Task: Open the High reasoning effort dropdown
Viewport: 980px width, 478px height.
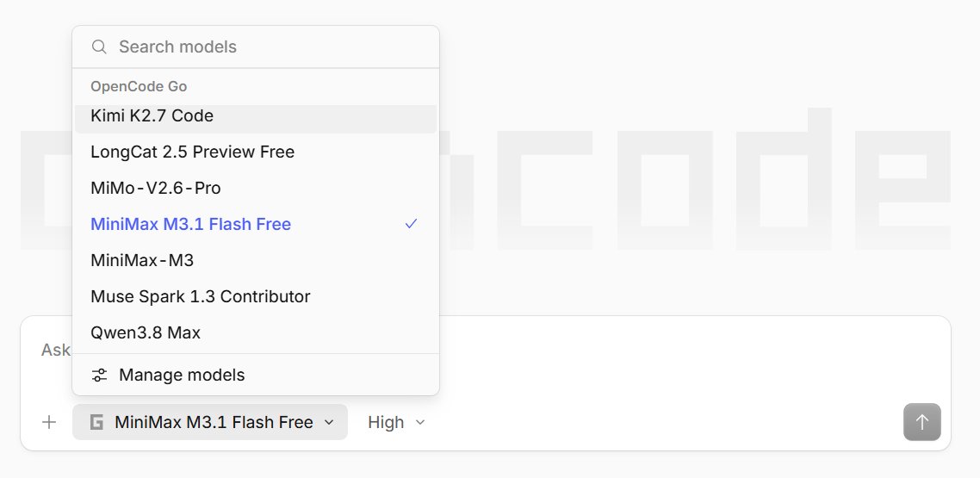Action: (x=396, y=422)
